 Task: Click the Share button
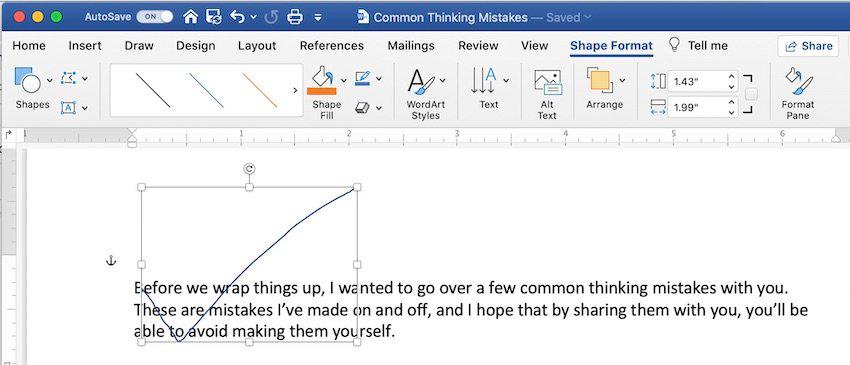pos(809,46)
